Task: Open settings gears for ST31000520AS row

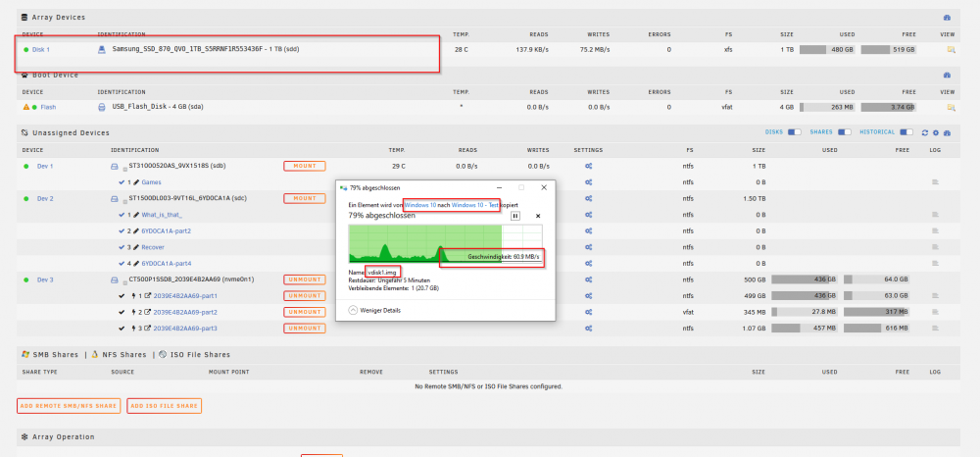Action: 588,167
